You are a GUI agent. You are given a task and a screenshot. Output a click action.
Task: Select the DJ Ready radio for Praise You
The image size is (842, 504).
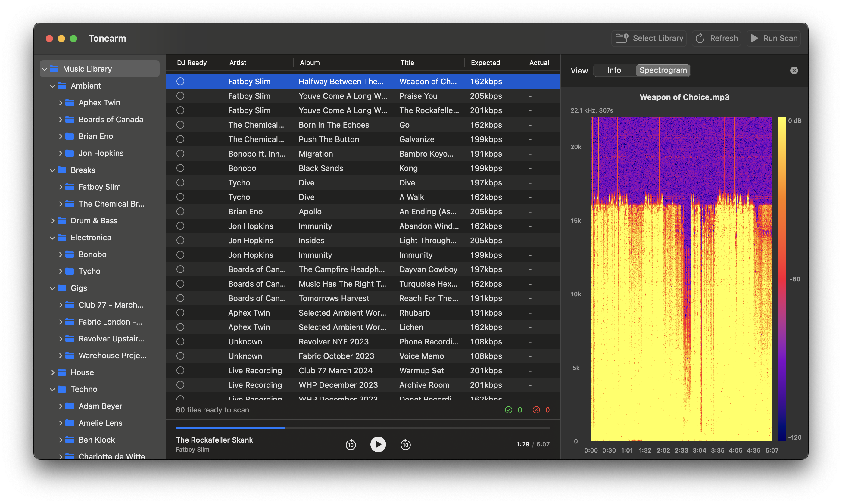(x=180, y=95)
